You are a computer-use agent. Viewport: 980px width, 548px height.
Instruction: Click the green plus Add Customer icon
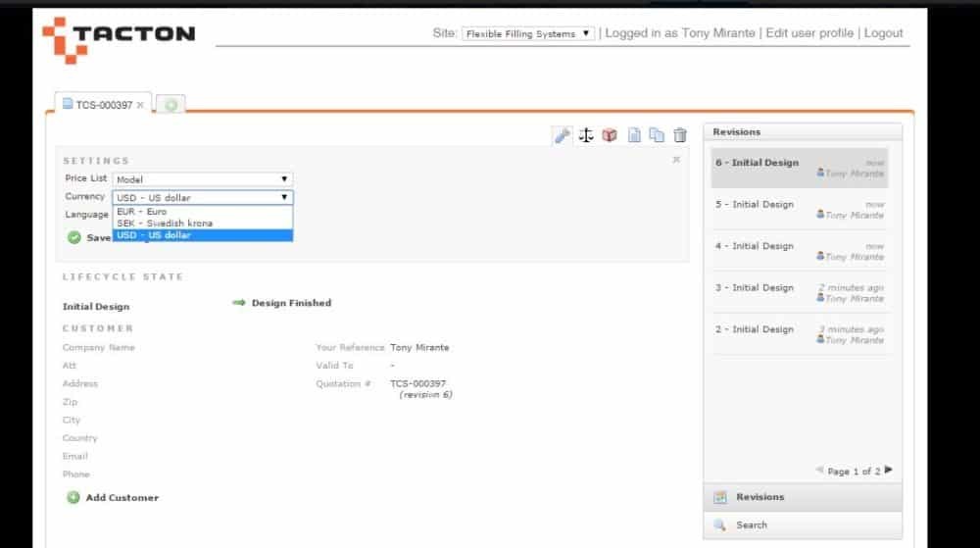[73, 498]
